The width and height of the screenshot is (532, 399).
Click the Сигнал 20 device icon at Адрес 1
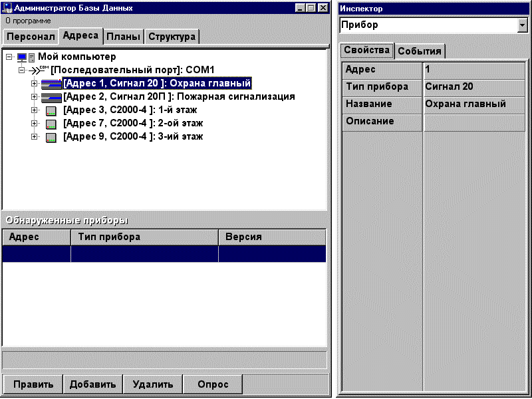pyautogui.click(x=51, y=84)
